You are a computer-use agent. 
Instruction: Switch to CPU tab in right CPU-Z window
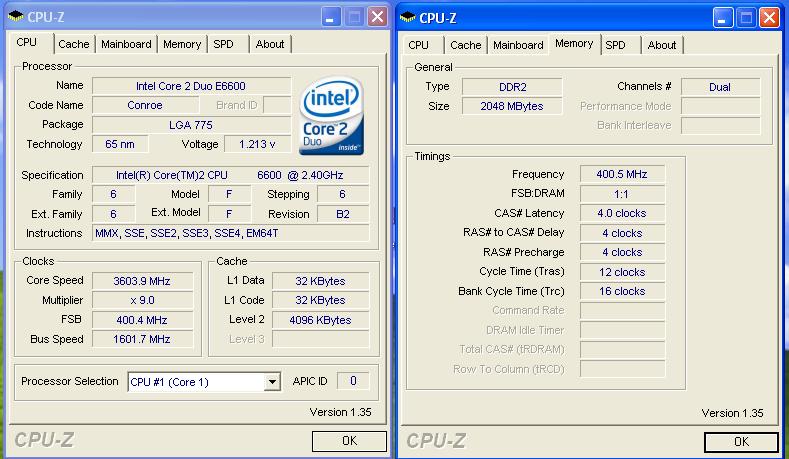click(418, 45)
